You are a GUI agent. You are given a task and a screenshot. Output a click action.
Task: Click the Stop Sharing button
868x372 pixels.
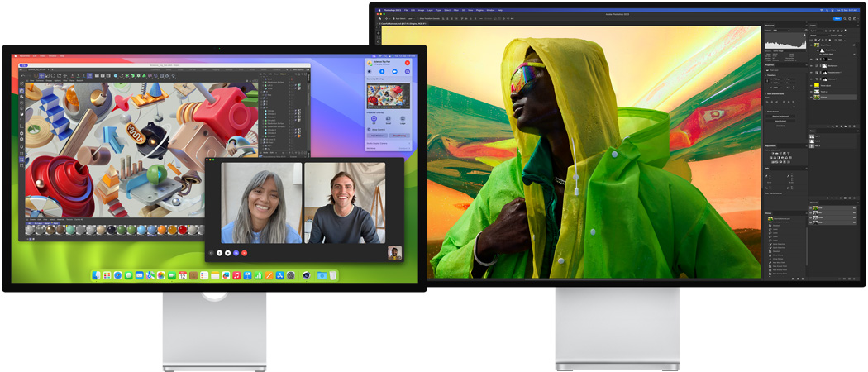coord(399,136)
